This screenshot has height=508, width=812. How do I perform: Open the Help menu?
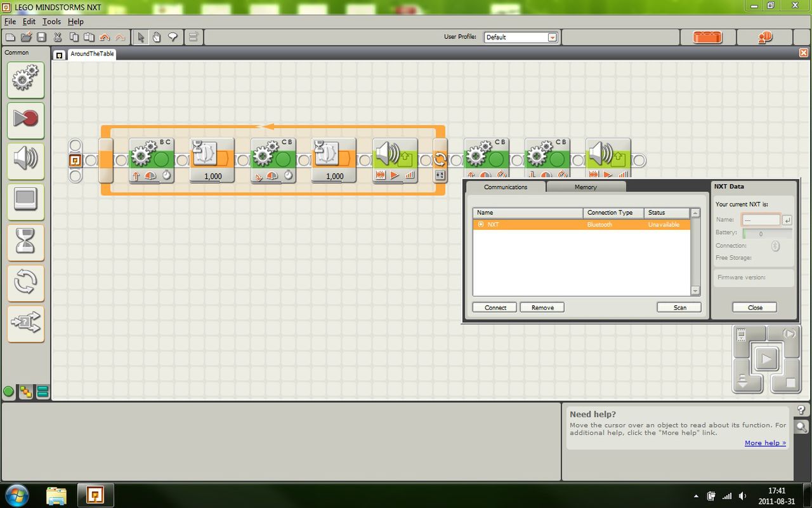pos(75,22)
